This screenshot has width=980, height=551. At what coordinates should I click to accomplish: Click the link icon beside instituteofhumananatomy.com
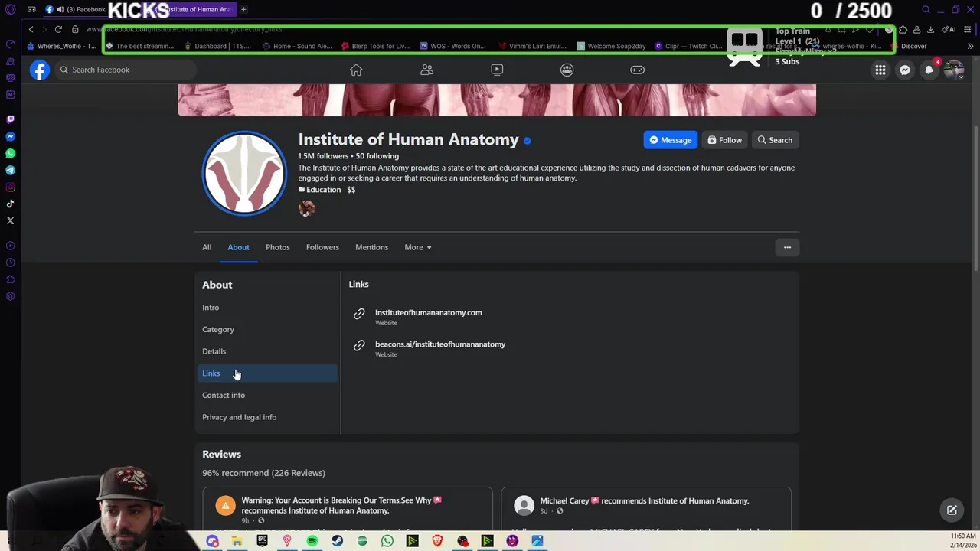pyautogui.click(x=359, y=314)
